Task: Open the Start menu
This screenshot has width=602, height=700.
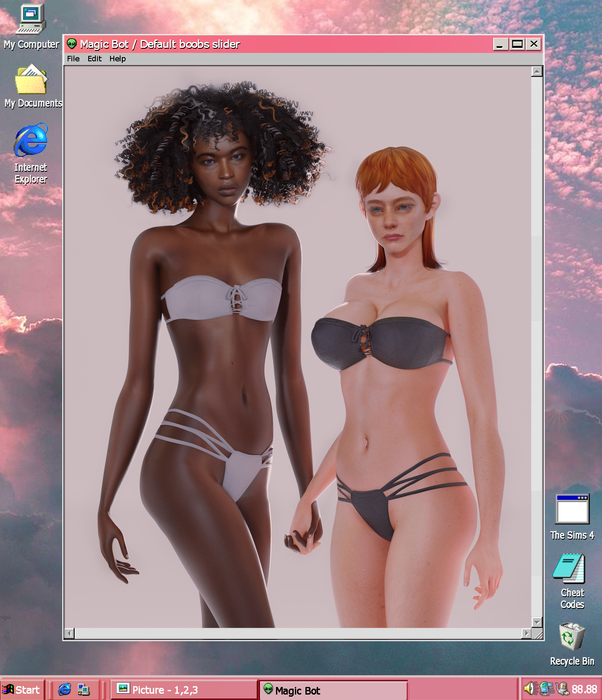Action: coord(22,690)
